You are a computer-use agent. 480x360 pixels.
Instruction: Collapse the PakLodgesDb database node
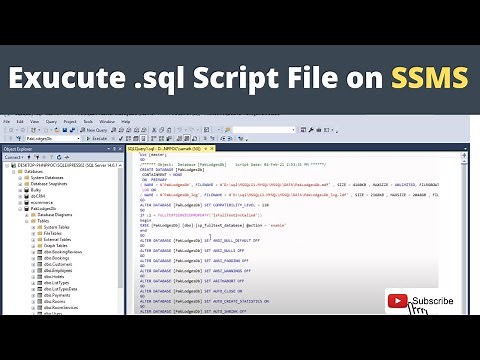[x=20, y=209]
